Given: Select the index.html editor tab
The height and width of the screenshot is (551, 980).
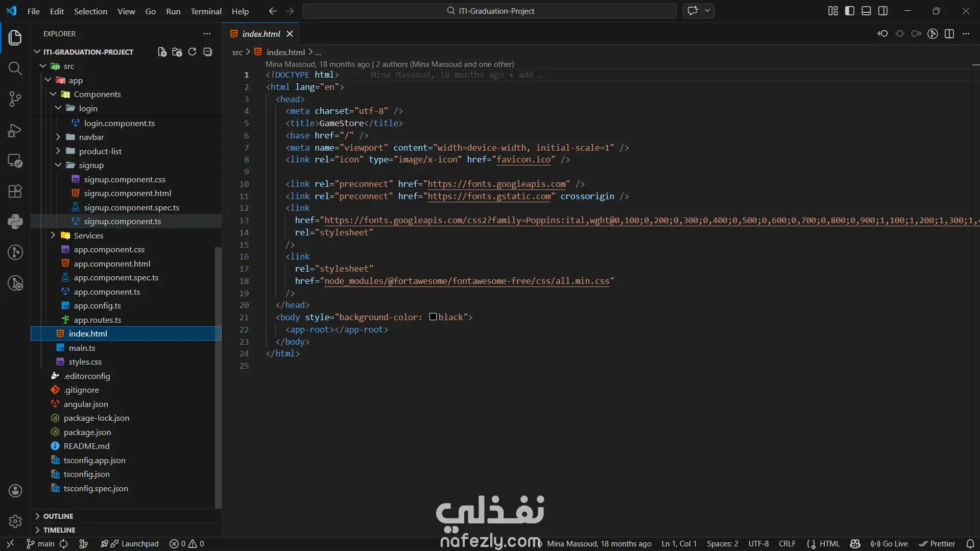Looking at the screenshot, I should coord(261,34).
